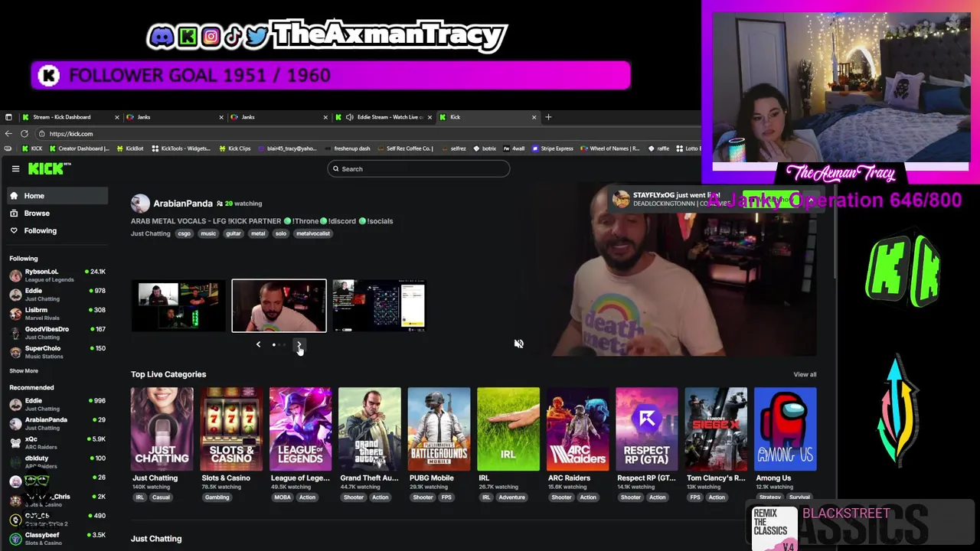Open the ArabianPanda channel name link

pos(183,204)
